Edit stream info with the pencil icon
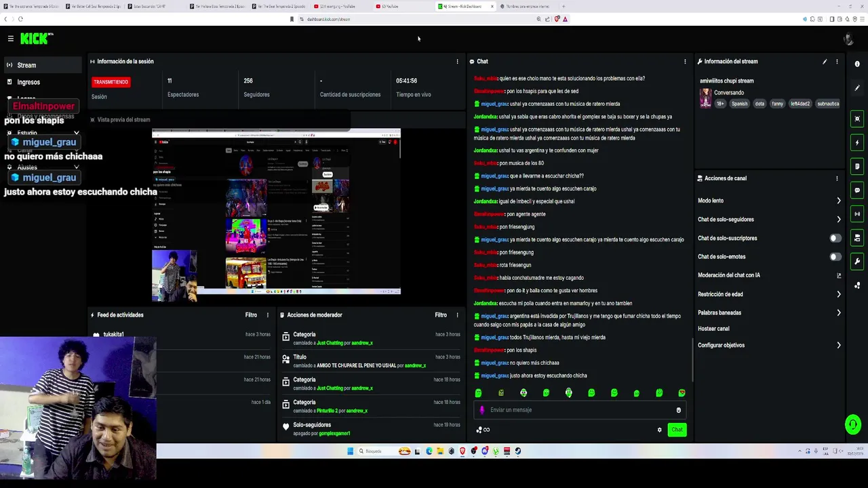This screenshot has width=868, height=488. pyautogui.click(x=825, y=62)
